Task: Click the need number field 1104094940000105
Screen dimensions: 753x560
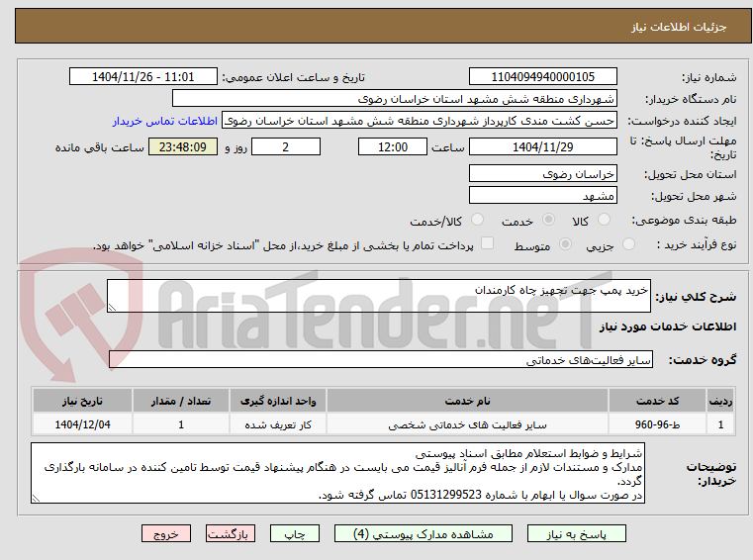Action: tap(542, 76)
